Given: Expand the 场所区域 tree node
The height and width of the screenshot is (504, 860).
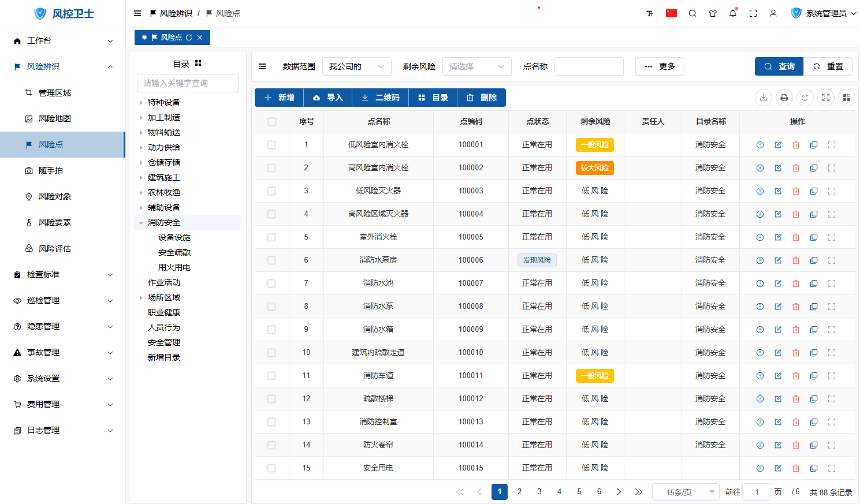Looking at the screenshot, I should tap(141, 298).
